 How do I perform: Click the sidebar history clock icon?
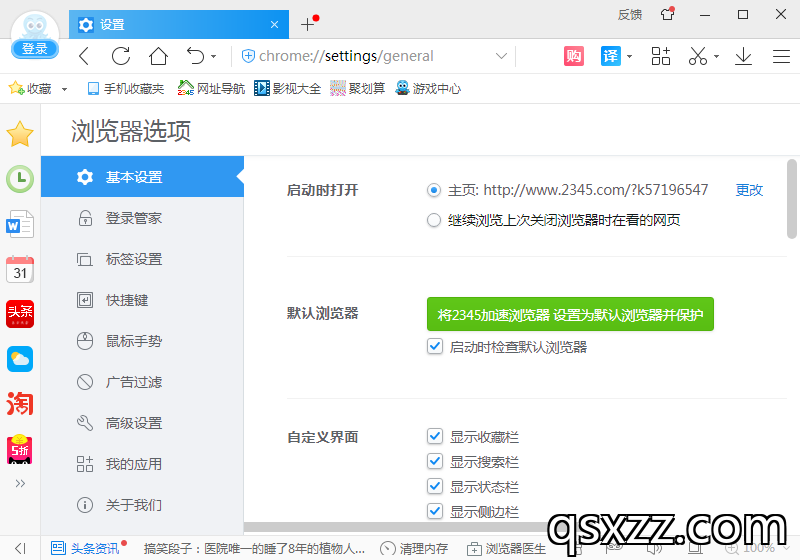[20, 179]
